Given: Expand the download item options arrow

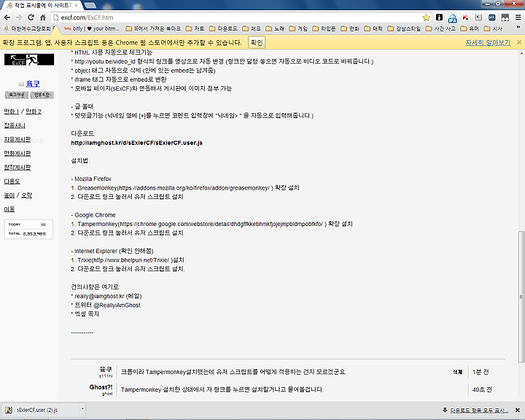Looking at the screenshot, I should (82, 409).
